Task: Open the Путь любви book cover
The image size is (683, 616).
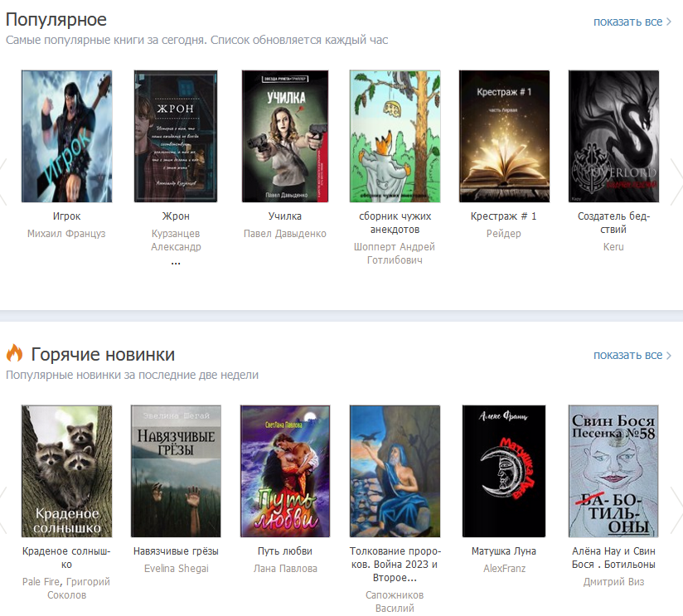Action: click(285, 472)
